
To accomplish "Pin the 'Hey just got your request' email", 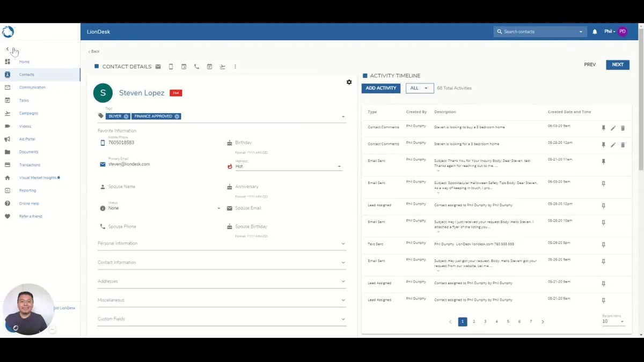I will [603, 262].
